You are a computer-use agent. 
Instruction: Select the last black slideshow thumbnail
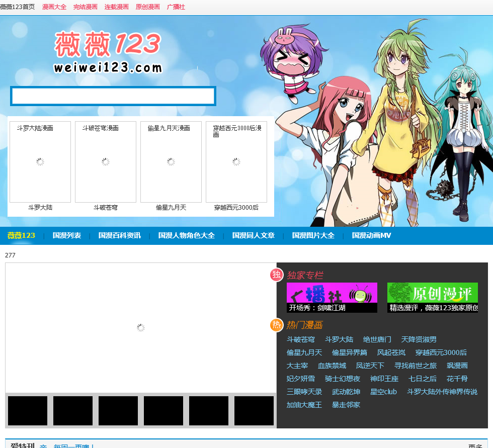254,411
